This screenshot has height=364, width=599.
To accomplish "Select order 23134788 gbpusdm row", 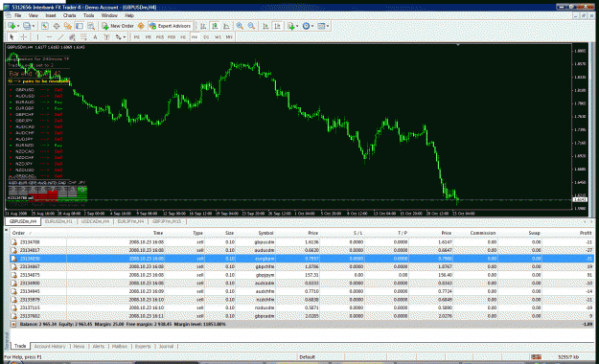I will 302,242.
